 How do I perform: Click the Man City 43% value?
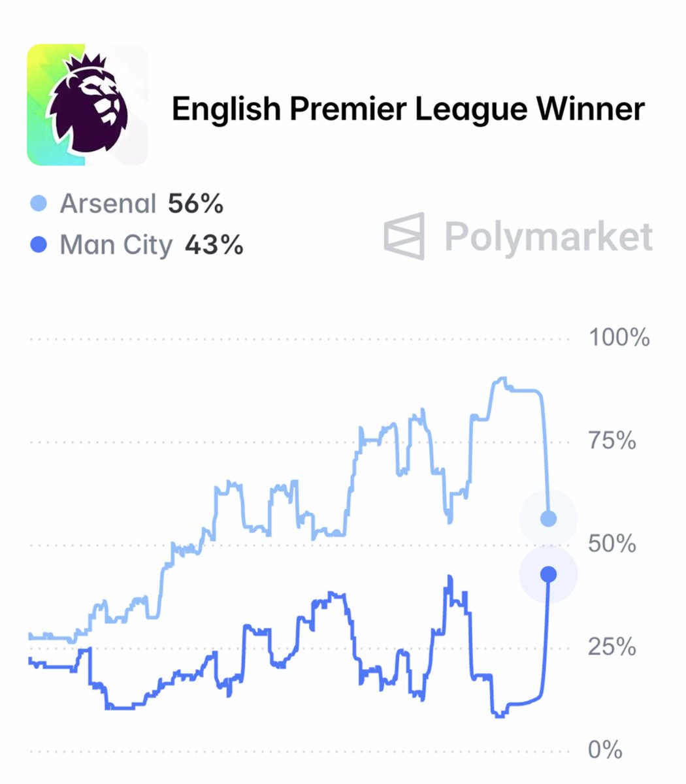[214, 246]
